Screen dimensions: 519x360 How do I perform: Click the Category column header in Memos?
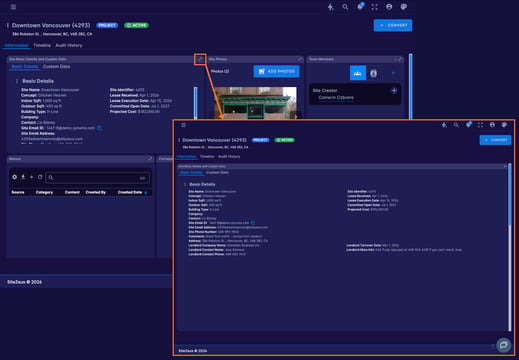44,192
